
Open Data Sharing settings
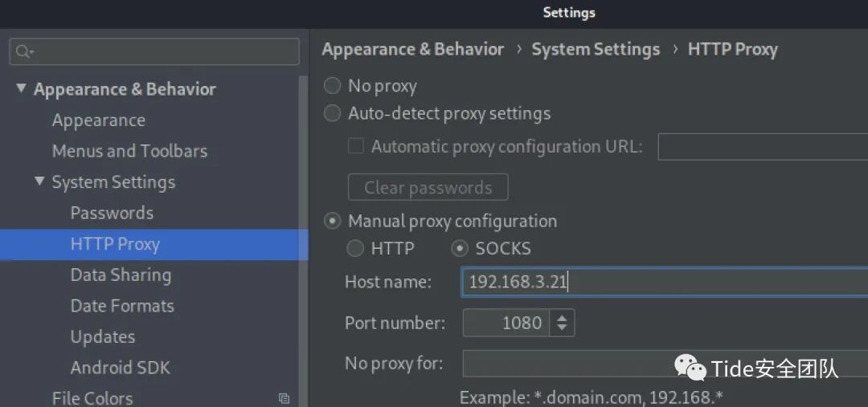coord(121,275)
